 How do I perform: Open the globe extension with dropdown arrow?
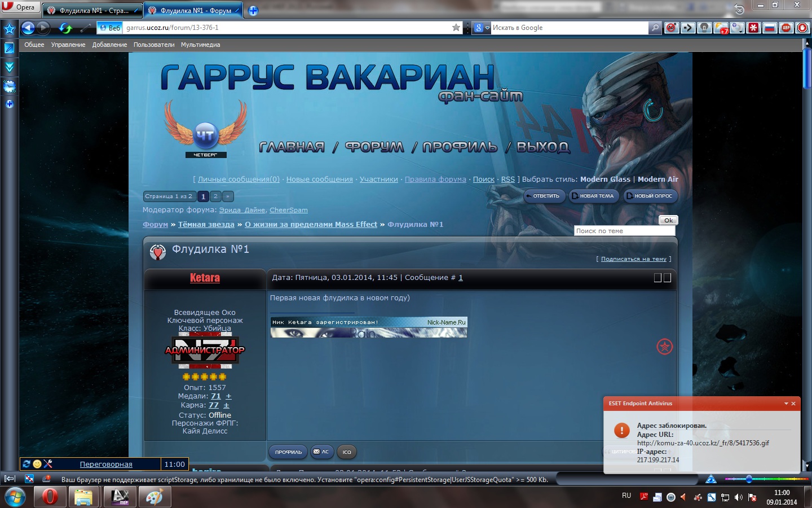point(737,28)
